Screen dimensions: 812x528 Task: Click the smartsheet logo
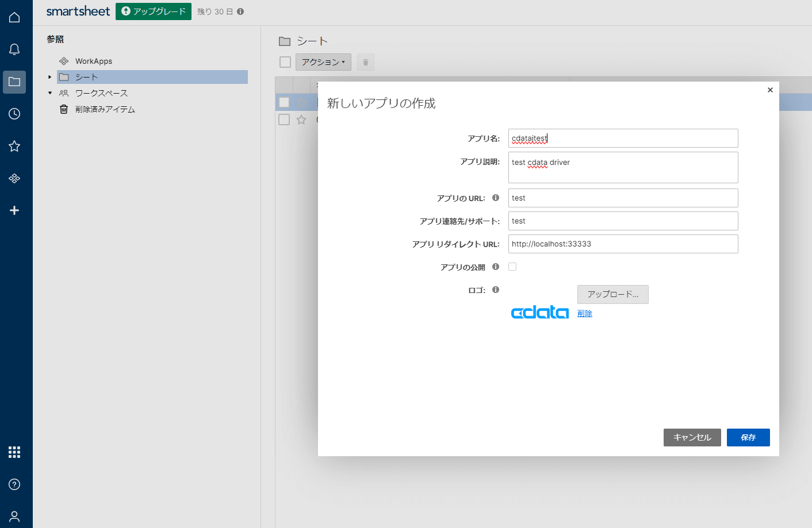(x=78, y=11)
